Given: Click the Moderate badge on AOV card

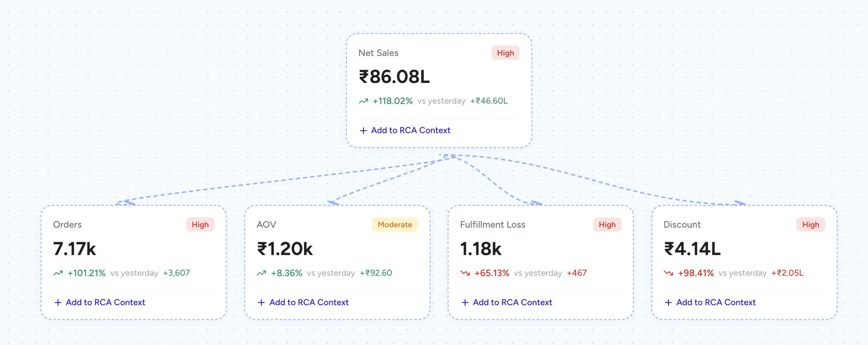Looking at the screenshot, I should pyautogui.click(x=395, y=225).
